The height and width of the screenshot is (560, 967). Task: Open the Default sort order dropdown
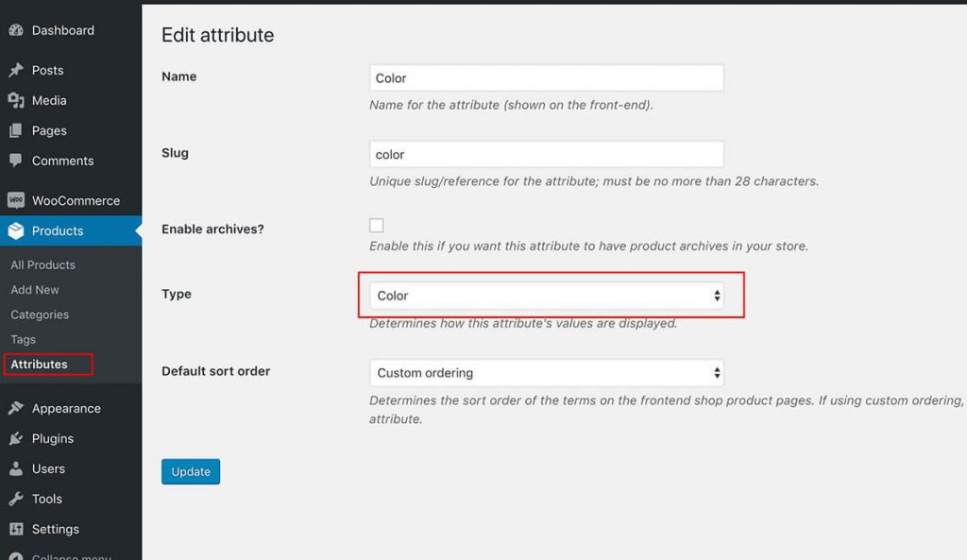pos(547,372)
